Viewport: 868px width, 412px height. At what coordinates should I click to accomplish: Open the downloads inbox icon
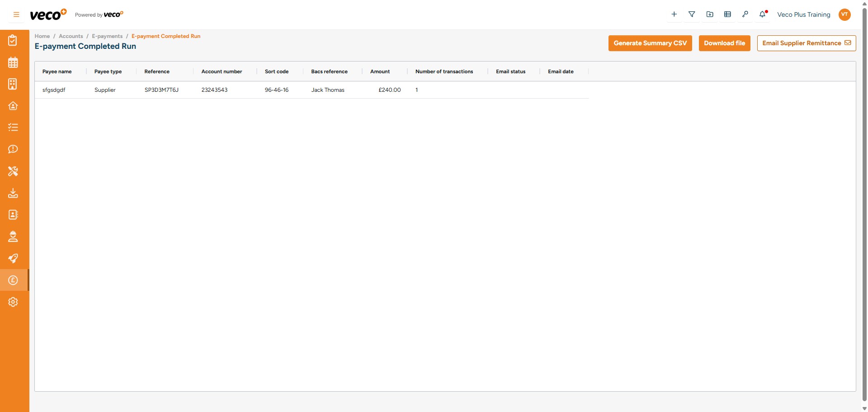pos(13,193)
